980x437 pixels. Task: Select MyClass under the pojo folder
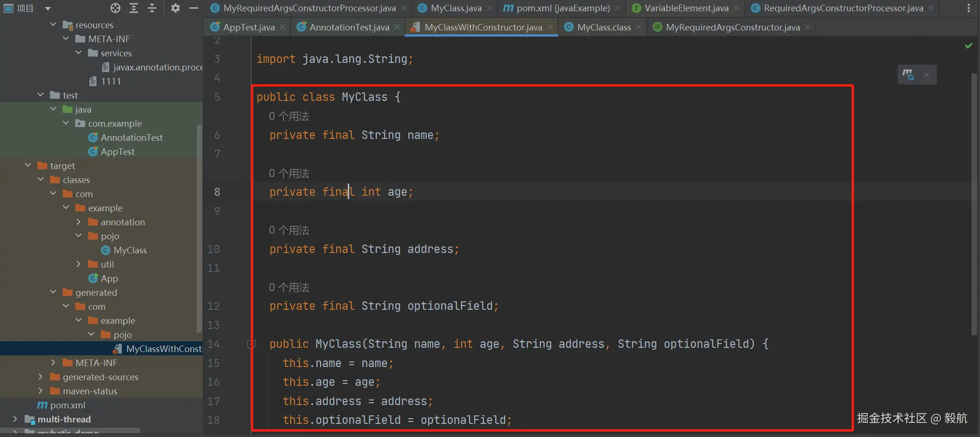point(124,250)
